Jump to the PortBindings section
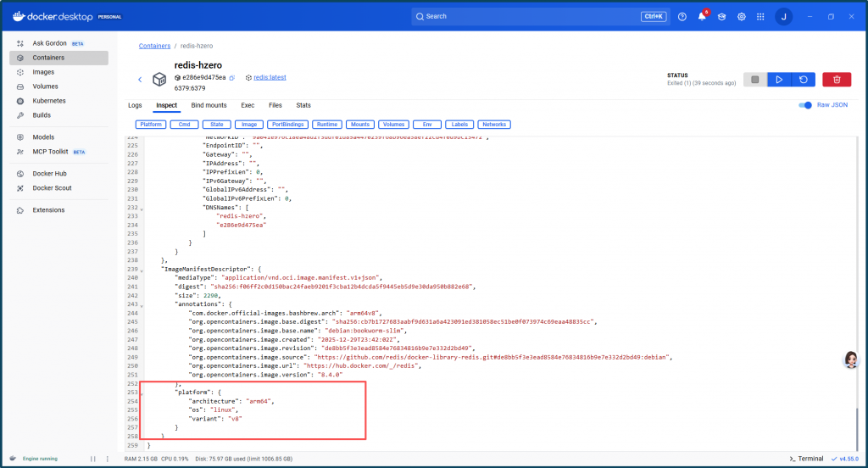The height and width of the screenshot is (468, 868). point(287,125)
